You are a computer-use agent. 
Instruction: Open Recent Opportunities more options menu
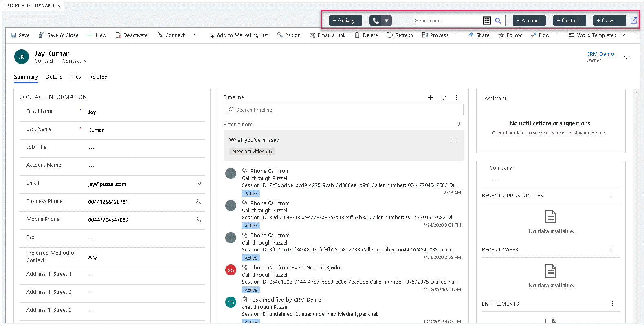coord(612,196)
